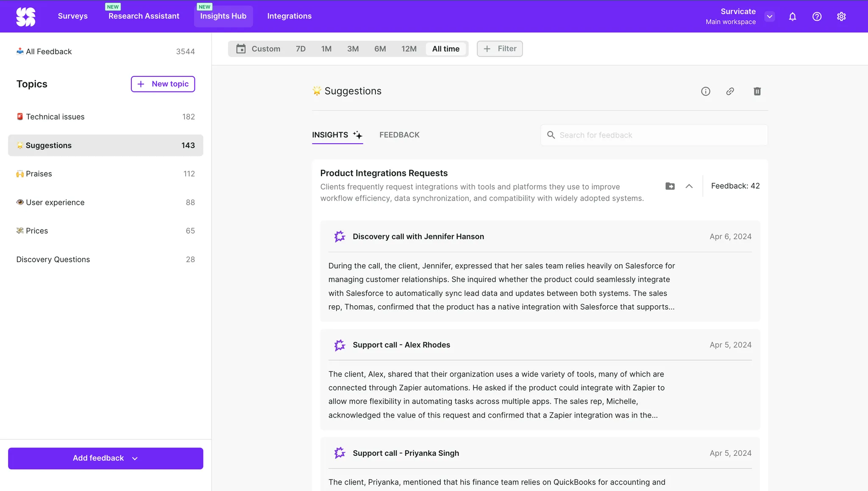This screenshot has height=491, width=868.
Task: Open the notifications bell
Action: [792, 17]
